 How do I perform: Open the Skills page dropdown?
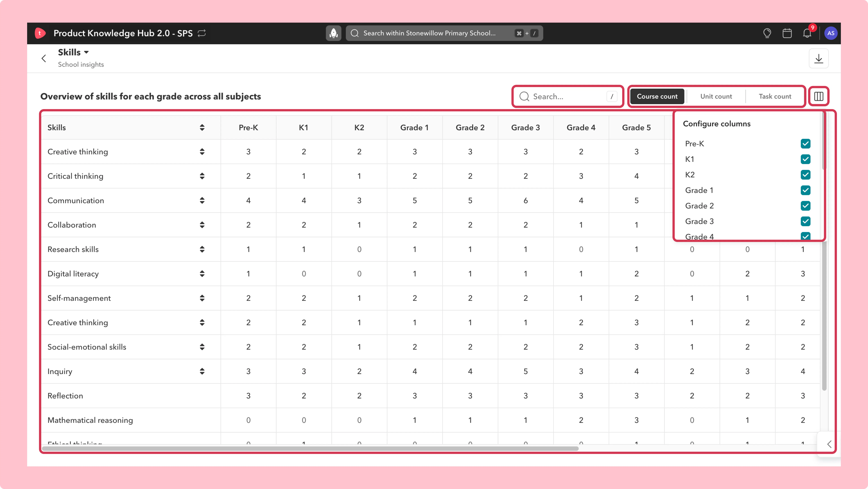pos(73,52)
